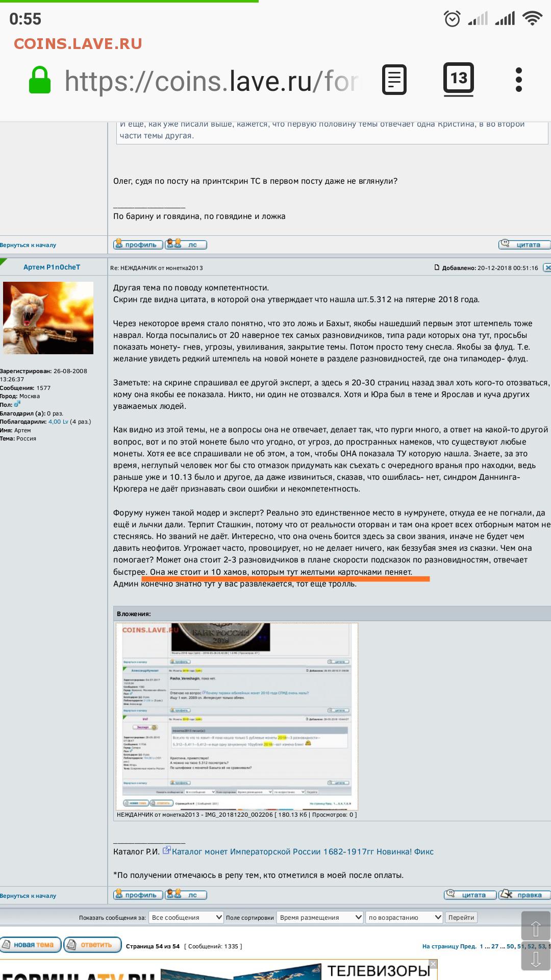Image resolution: width=551 pixels, height=980 pixels.
Task: Tap the browser address bar URL
Action: pyautogui.click(x=212, y=81)
